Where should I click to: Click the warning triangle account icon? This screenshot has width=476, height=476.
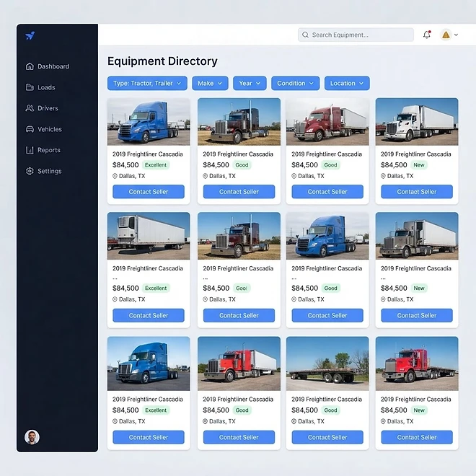446,35
